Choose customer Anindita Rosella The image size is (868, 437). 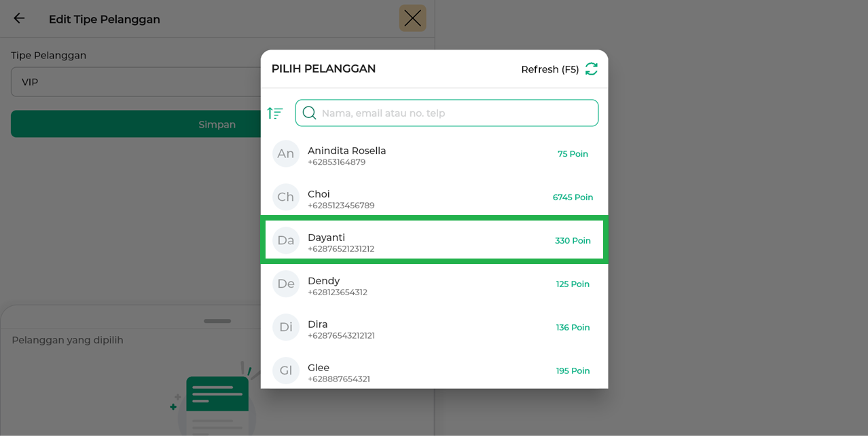tap(346, 151)
